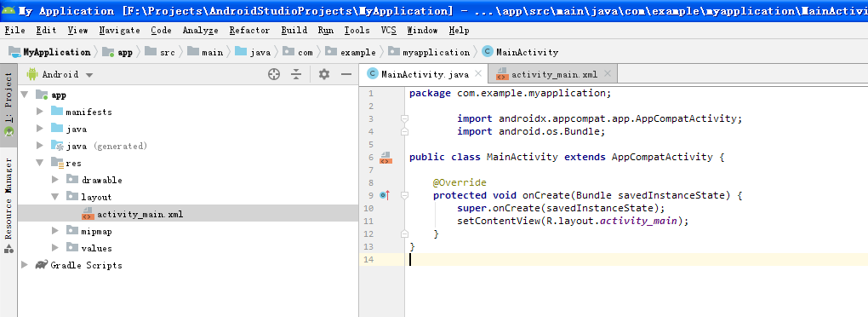Open the VCS menu
The width and height of the screenshot is (868, 317).
coord(389,31)
